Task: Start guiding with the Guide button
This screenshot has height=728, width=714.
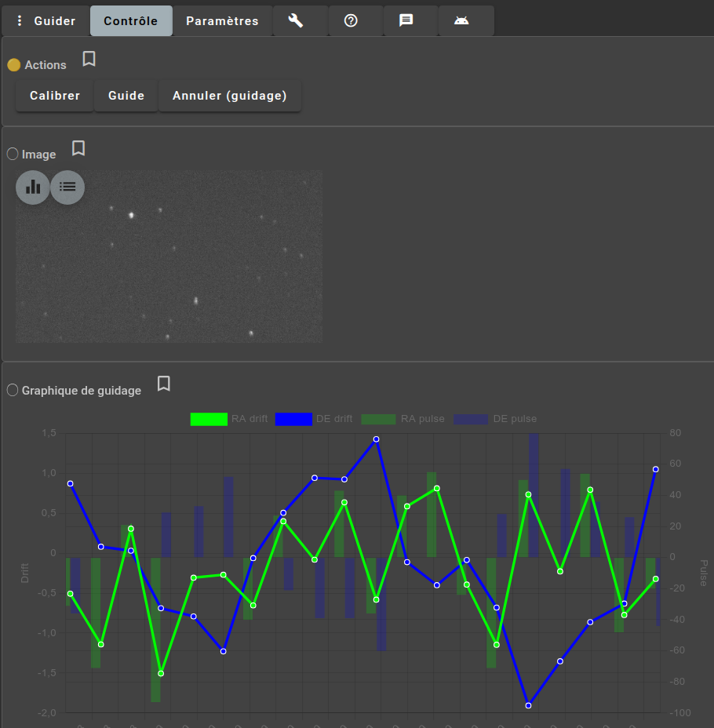Action: [126, 96]
